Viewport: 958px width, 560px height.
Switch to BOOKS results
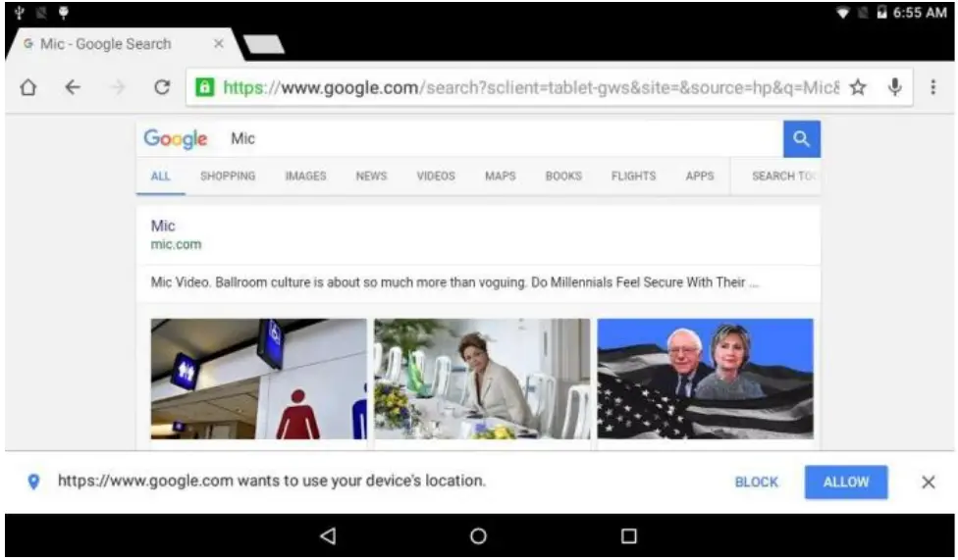(563, 176)
